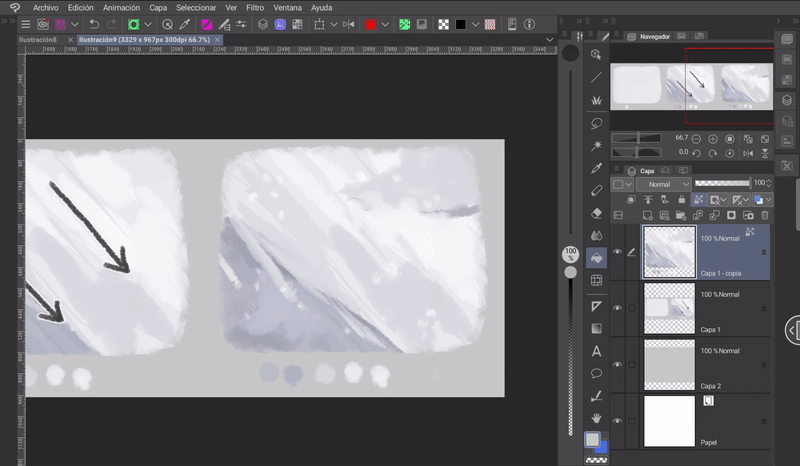
Task: Select the Auto select wand tool
Action: pos(597,146)
